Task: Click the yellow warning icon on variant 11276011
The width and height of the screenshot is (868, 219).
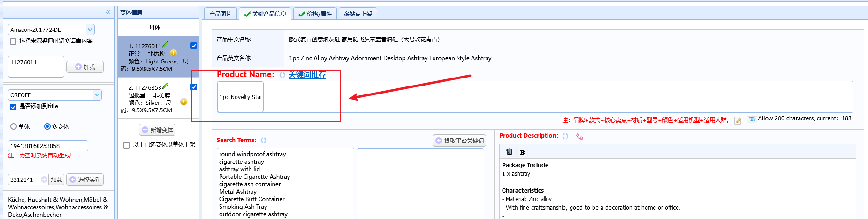Action: (173, 53)
